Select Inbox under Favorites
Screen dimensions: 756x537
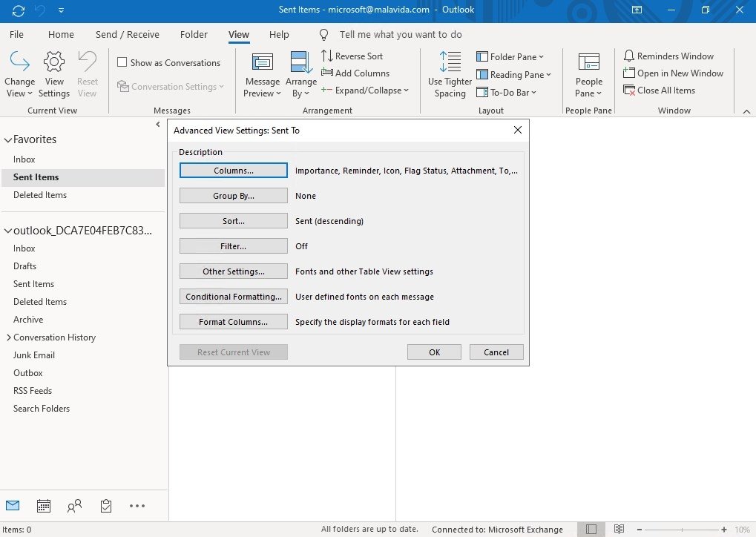(x=24, y=159)
